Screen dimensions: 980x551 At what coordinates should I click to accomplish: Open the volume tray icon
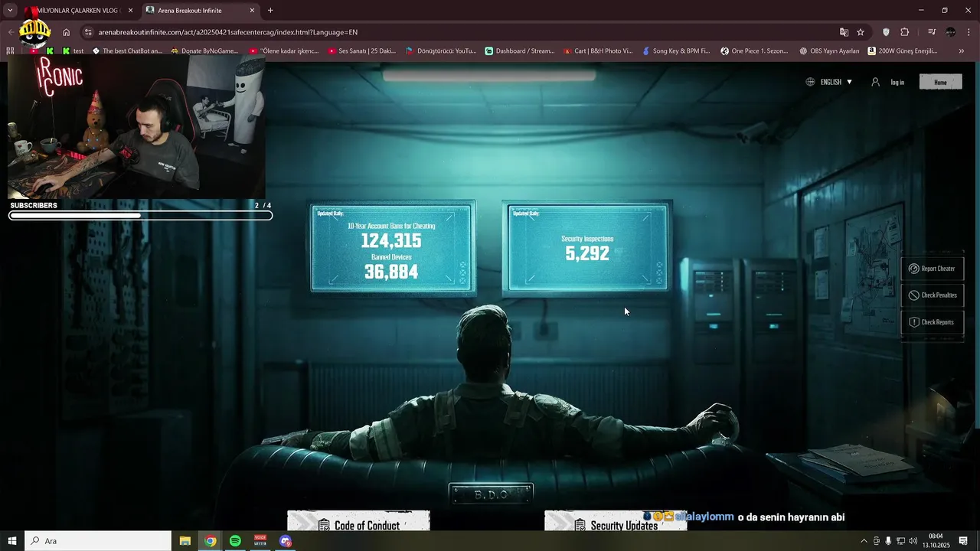coord(913,541)
